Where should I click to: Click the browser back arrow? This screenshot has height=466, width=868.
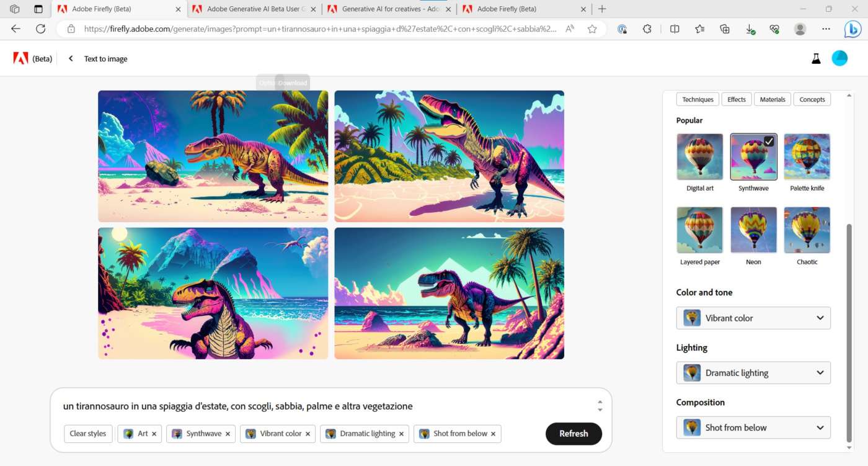point(16,29)
